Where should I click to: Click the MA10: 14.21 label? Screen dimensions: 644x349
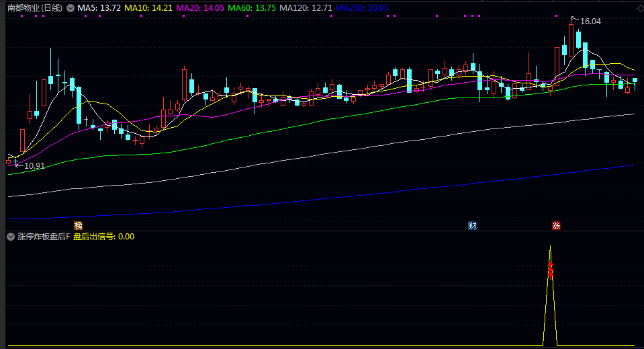[148, 8]
